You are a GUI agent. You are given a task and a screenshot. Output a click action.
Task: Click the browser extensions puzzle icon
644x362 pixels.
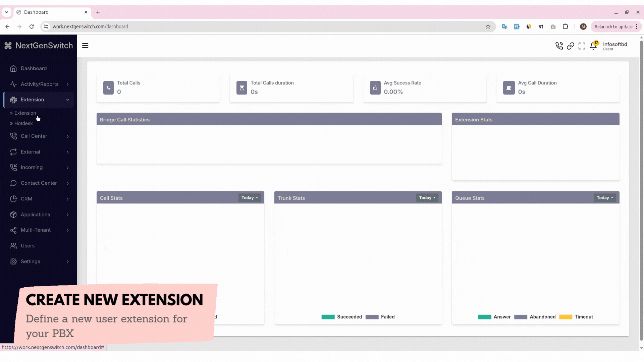point(565,26)
